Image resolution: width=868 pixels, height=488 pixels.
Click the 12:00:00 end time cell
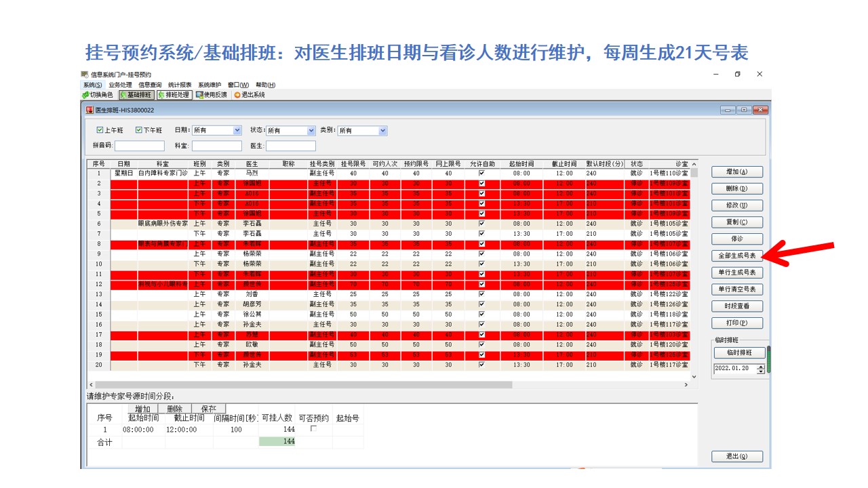tap(189, 430)
